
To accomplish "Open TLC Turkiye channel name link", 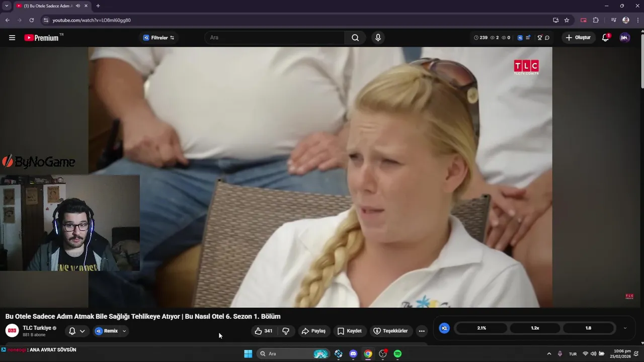I will tap(37, 328).
